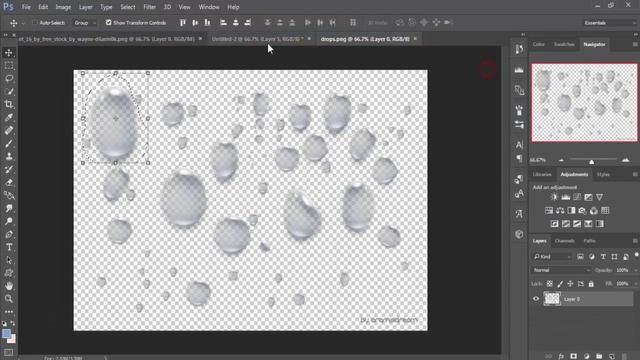Select the Hand tool
This screenshot has width=640, height=360.
tap(9, 286)
